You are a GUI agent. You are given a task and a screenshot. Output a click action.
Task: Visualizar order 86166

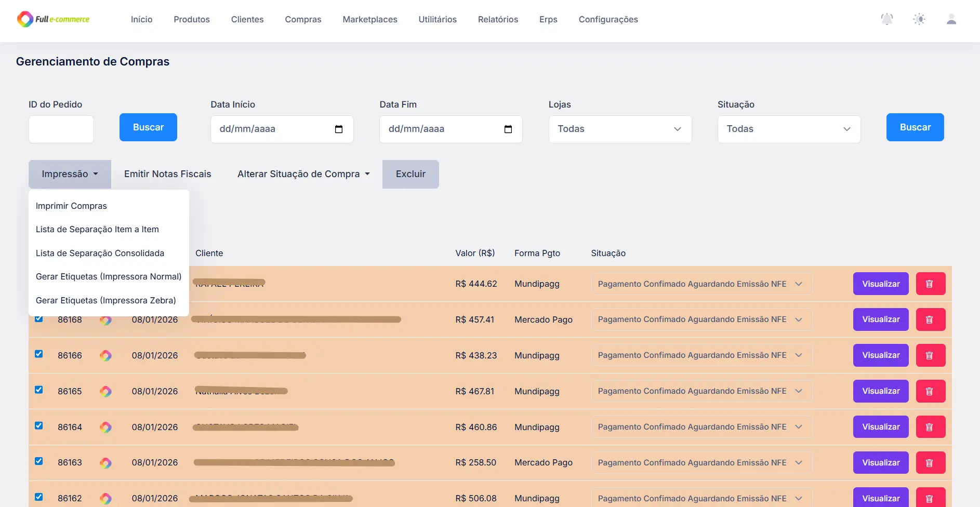pos(881,355)
